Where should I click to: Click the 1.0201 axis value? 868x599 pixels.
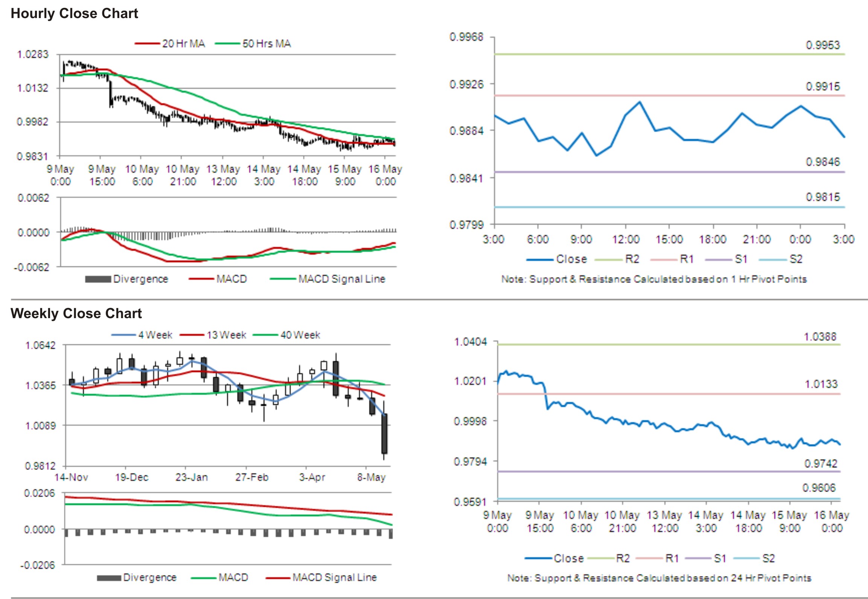(x=471, y=381)
